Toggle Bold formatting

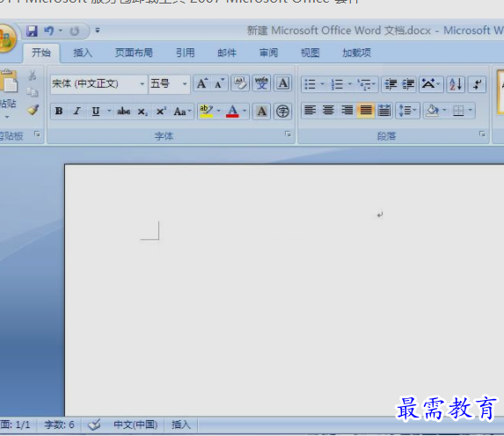[59, 111]
